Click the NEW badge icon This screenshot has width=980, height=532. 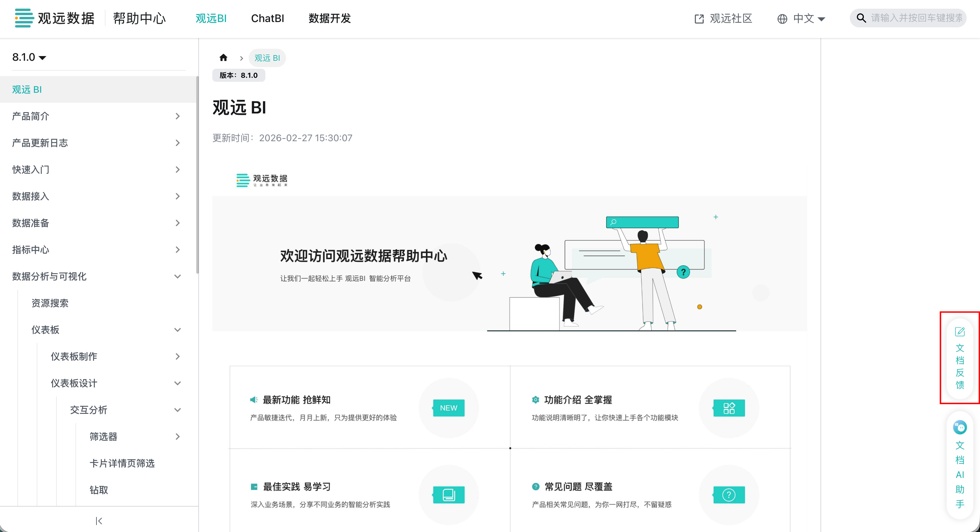tap(449, 408)
